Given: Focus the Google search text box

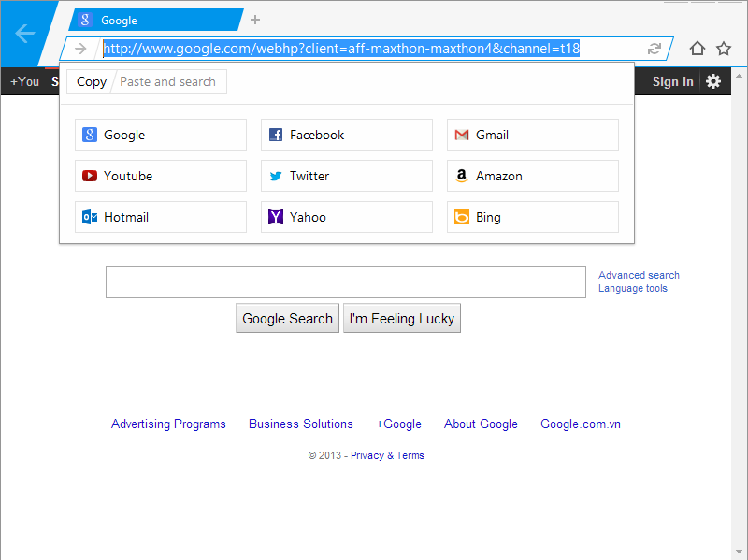Looking at the screenshot, I should (x=346, y=282).
